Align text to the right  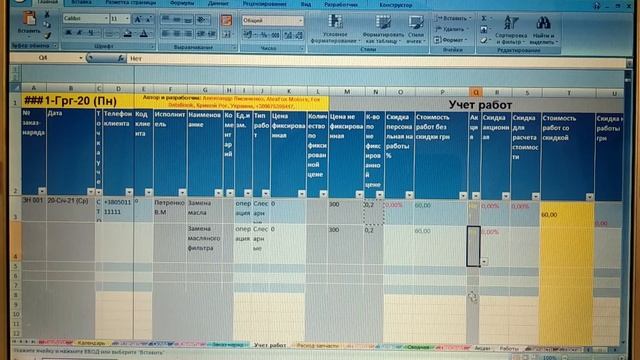click(188, 34)
